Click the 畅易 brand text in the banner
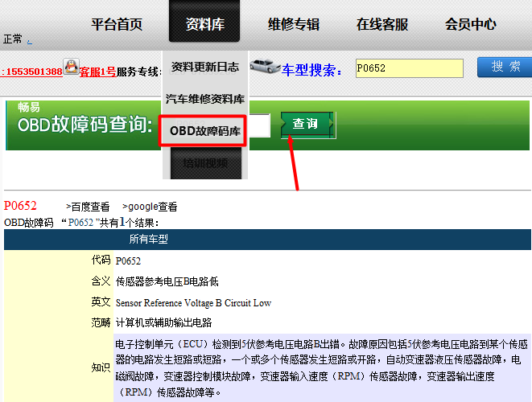This screenshot has width=532, height=402. click(x=29, y=107)
